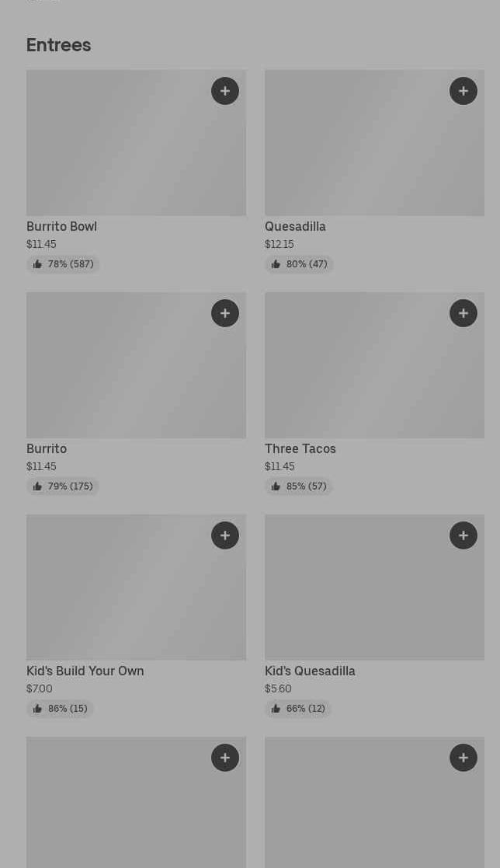This screenshot has height=868, width=500.
Task: Add Kid's Quesadilla with plus button
Action: click(464, 535)
